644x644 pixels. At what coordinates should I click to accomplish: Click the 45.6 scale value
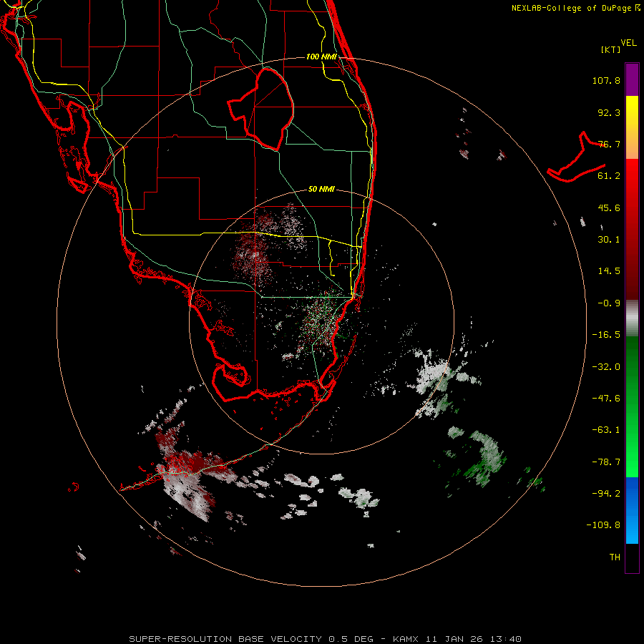(609, 208)
